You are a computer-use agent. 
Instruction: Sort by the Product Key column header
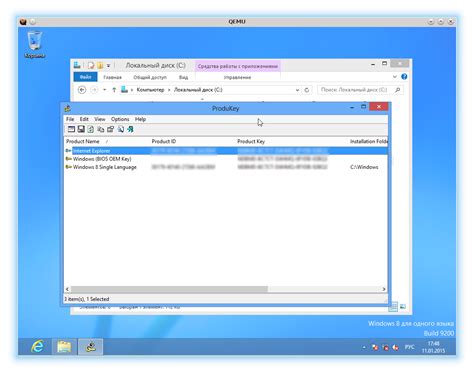pyautogui.click(x=292, y=141)
